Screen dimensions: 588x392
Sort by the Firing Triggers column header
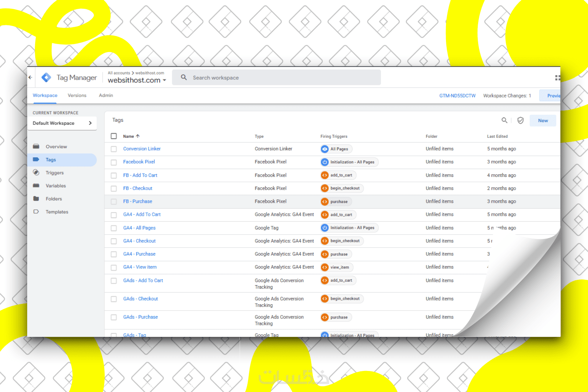[334, 136]
